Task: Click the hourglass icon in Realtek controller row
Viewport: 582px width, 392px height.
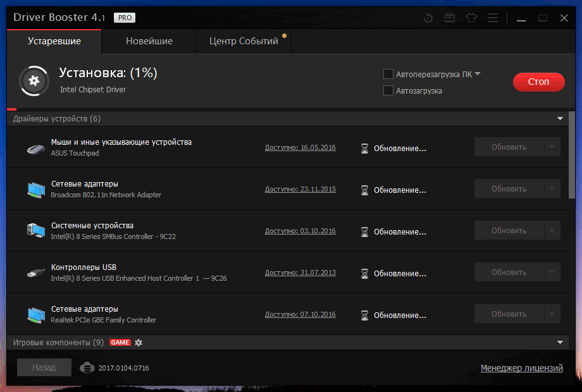Action: pos(364,315)
